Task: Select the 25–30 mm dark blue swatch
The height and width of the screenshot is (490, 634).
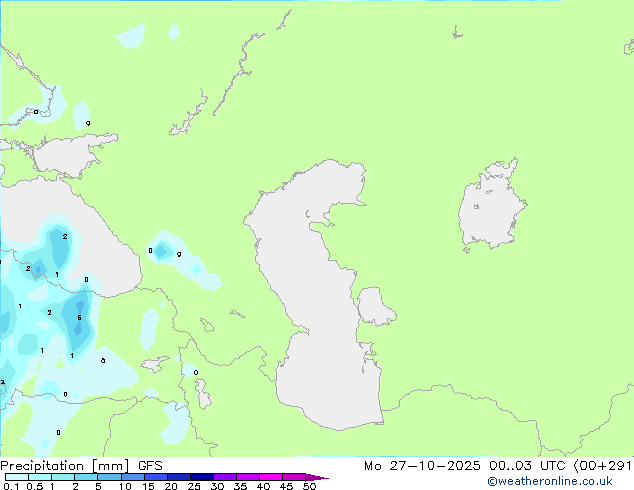Action: (x=201, y=477)
